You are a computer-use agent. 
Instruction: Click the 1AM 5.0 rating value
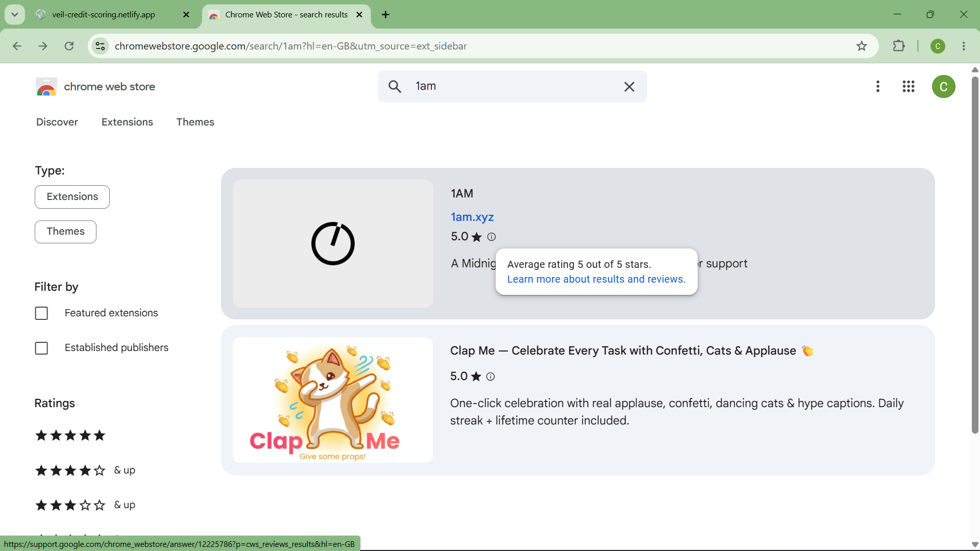pyautogui.click(x=459, y=237)
